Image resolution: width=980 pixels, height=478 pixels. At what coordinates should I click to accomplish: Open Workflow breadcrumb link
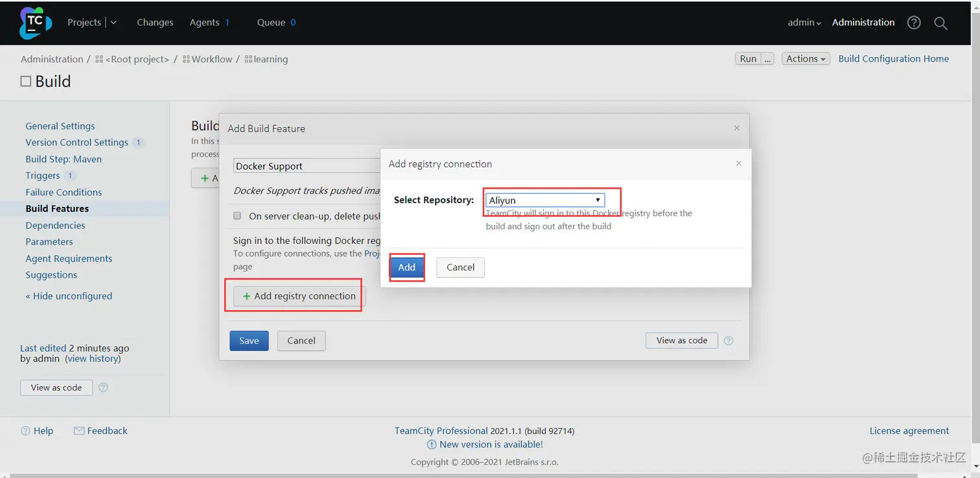coord(212,59)
